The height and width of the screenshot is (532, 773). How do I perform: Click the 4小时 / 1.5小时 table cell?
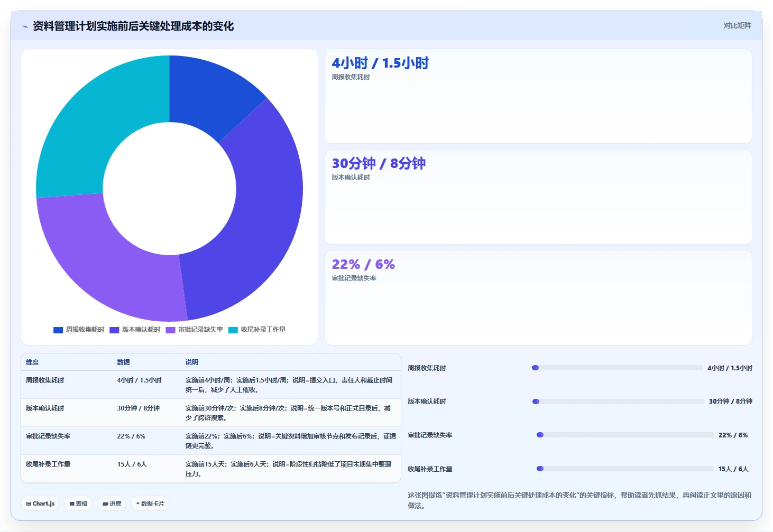click(x=139, y=380)
